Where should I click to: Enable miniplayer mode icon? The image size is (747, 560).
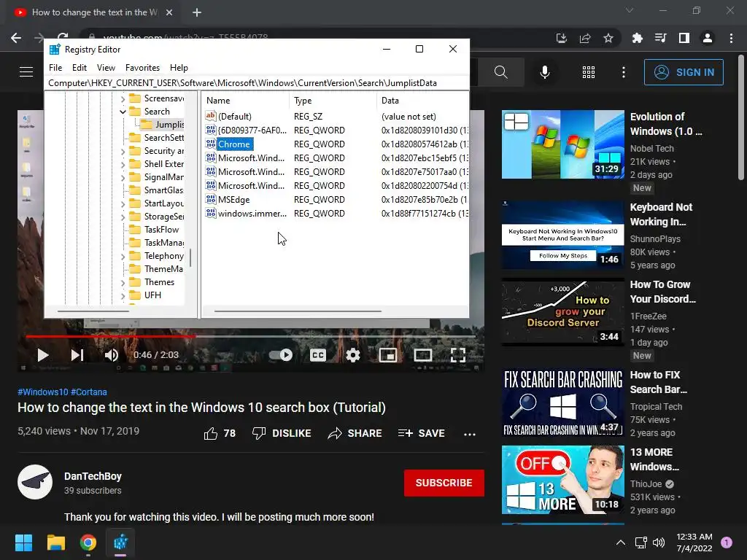click(388, 355)
